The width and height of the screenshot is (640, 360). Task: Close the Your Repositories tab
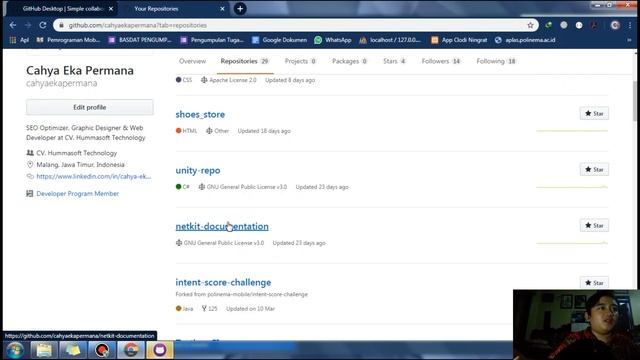[222, 9]
